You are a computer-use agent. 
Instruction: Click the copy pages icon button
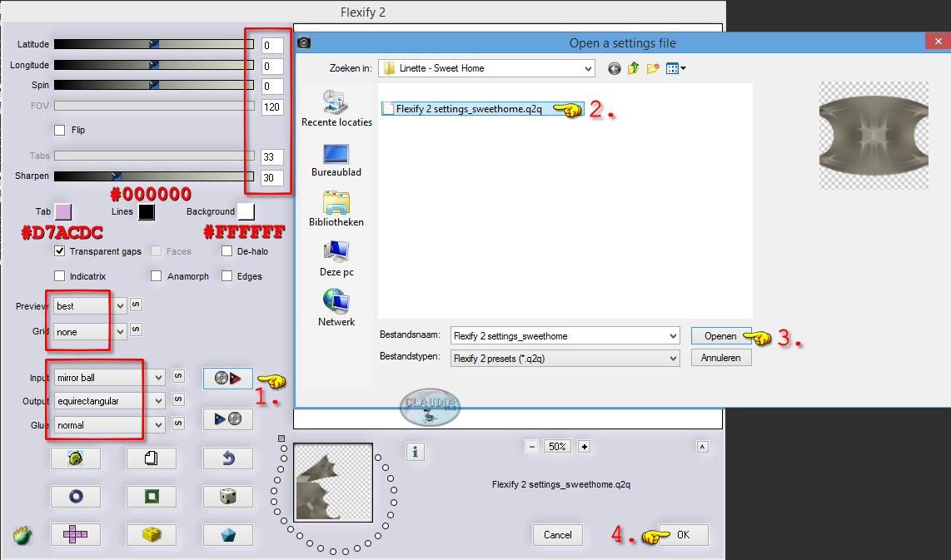(x=151, y=458)
